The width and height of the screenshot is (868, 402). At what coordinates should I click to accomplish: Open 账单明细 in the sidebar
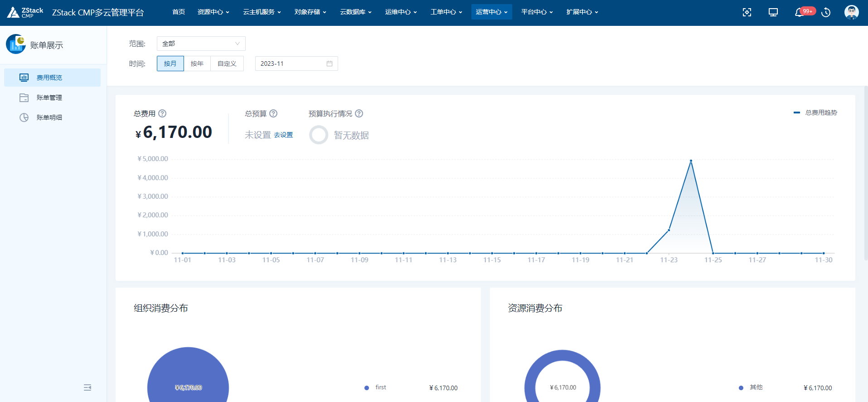(49, 118)
